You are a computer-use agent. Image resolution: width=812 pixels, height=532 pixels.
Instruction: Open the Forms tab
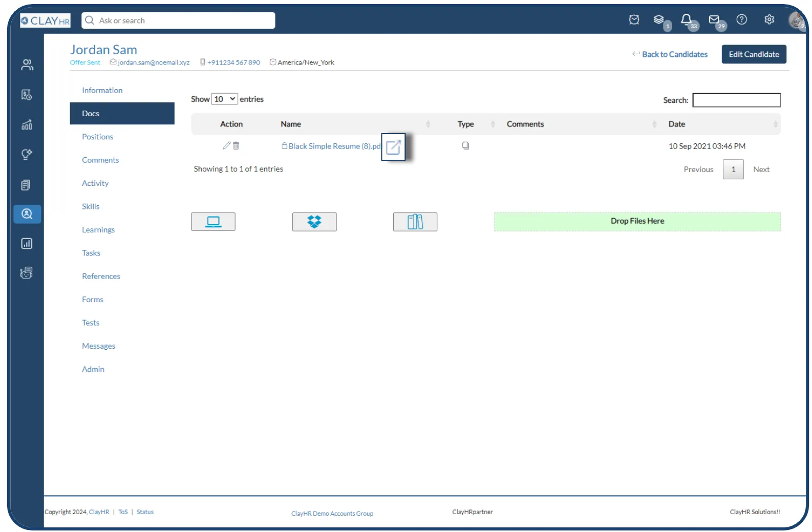pos(93,300)
